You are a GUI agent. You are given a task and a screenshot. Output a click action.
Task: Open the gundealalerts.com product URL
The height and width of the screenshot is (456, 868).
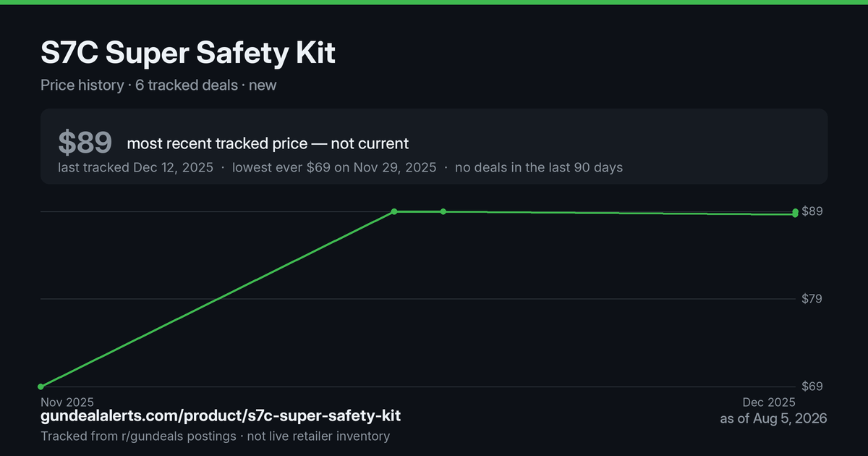(x=221, y=416)
